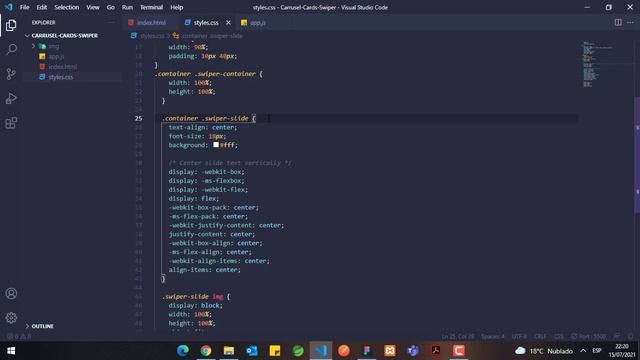Image resolution: width=640 pixels, height=360 pixels.
Task: Click the #fff color swatch
Action: [x=216, y=144]
